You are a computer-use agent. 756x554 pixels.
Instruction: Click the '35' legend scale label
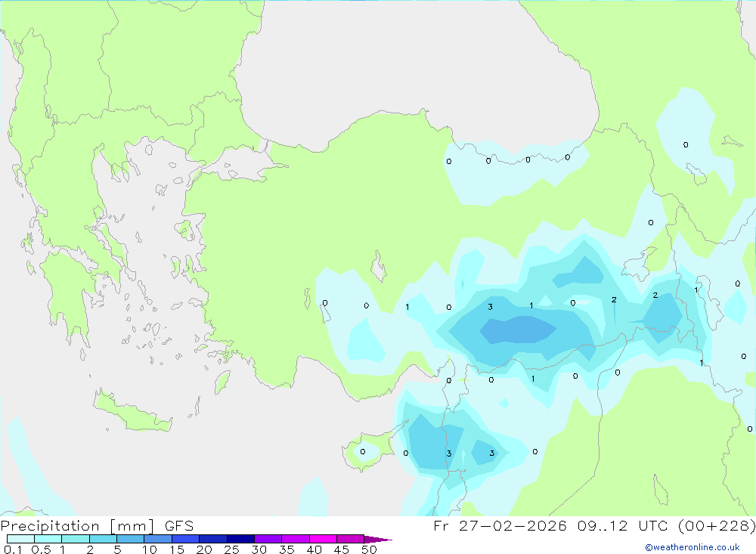point(287,549)
